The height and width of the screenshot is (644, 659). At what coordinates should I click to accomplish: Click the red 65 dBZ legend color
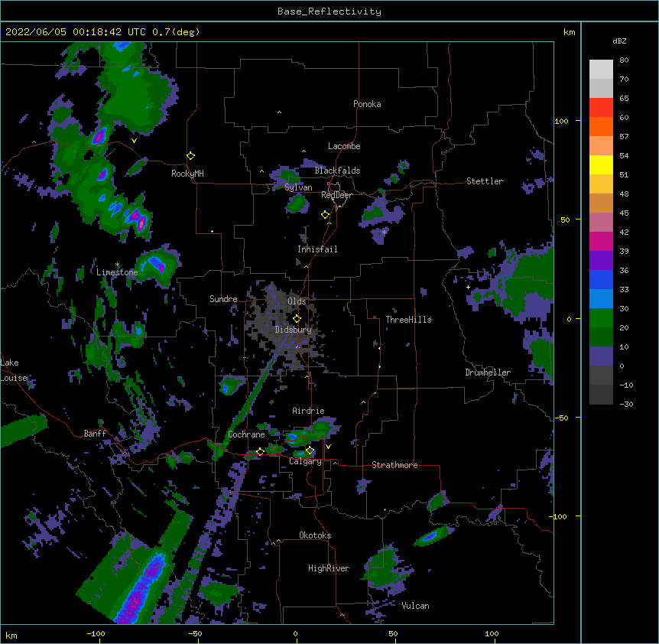tap(601, 107)
